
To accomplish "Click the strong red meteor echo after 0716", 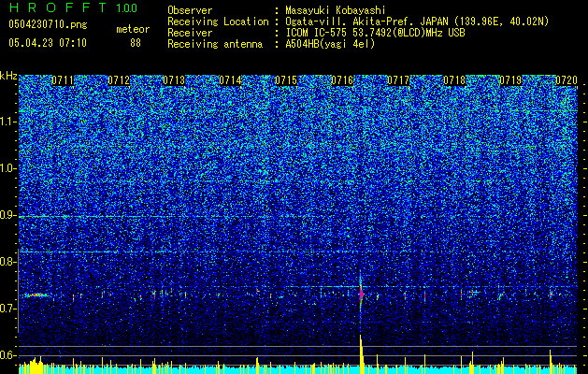I will pyautogui.click(x=362, y=295).
